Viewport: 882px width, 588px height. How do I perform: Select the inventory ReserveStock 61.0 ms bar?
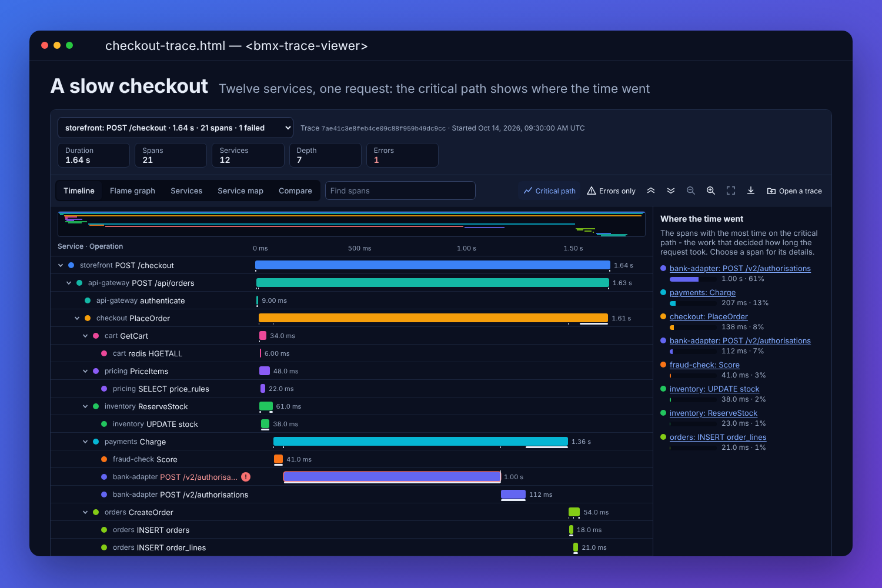(266, 406)
